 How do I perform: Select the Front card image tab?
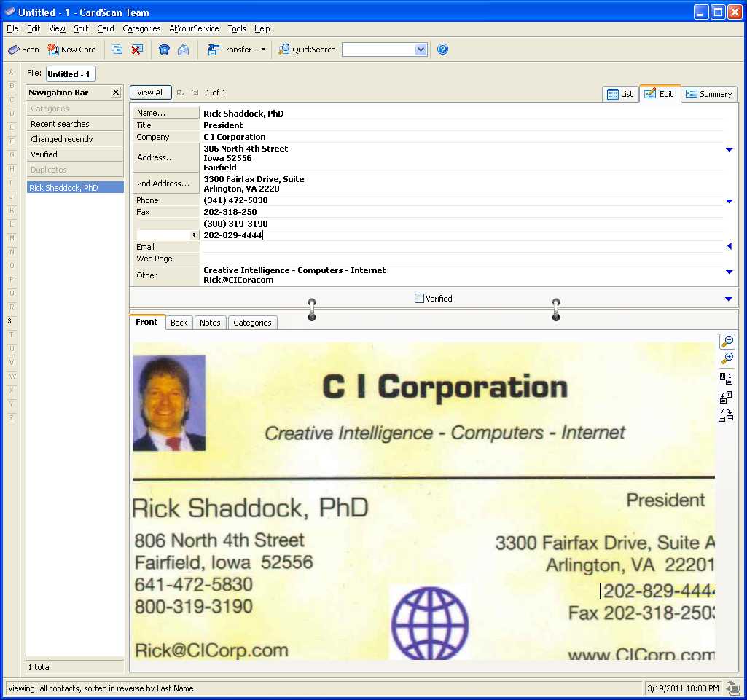pyautogui.click(x=146, y=322)
